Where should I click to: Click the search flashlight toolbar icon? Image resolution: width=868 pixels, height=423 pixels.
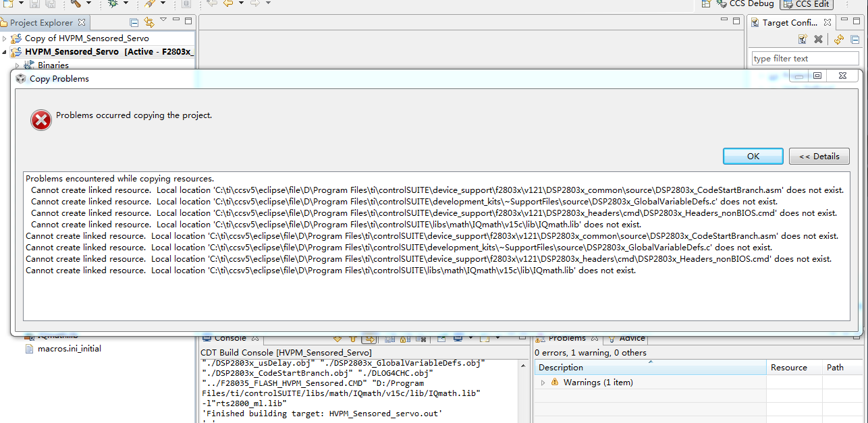(150, 3)
